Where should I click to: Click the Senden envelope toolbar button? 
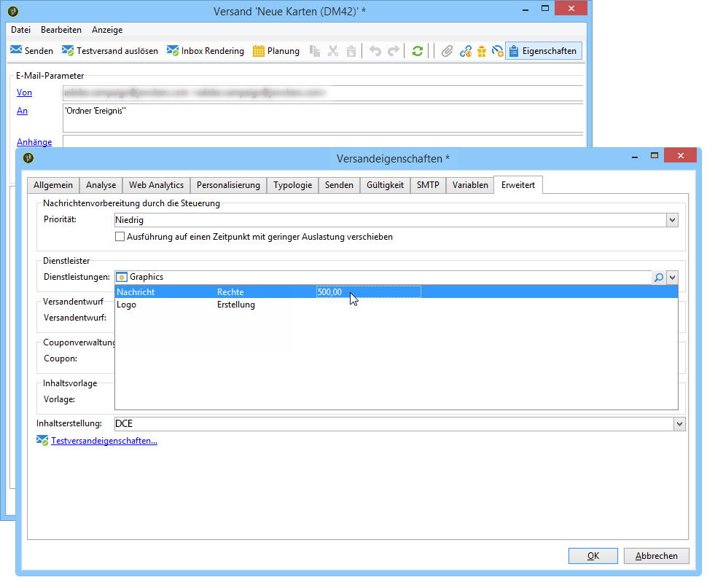(31, 50)
